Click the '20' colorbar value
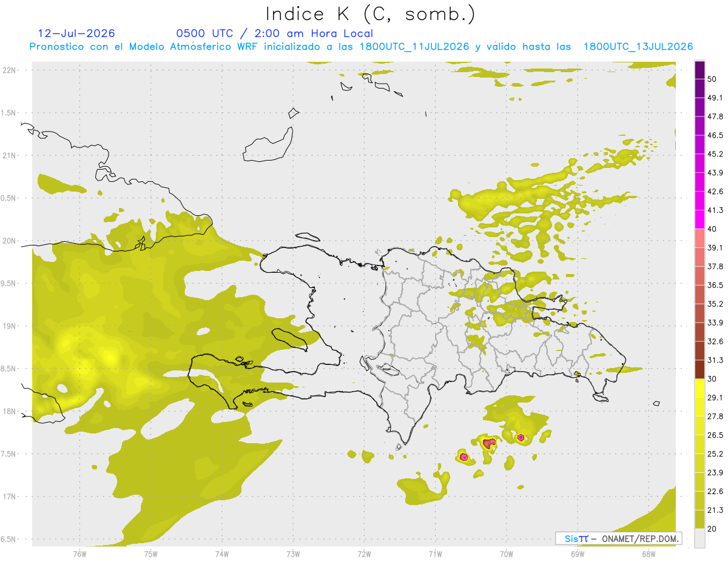 tap(712, 529)
